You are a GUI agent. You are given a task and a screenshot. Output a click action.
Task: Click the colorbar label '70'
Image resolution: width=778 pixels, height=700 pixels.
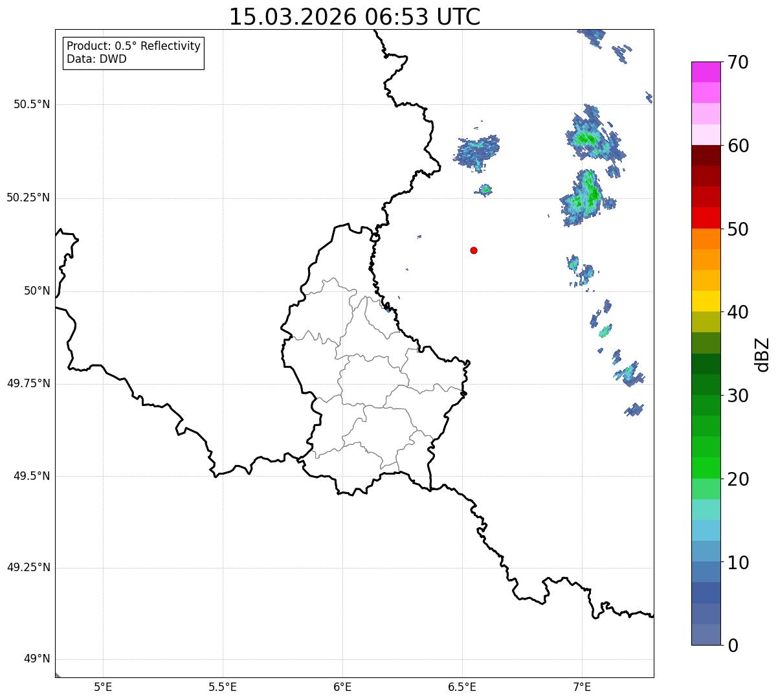[x=738, y=62]
